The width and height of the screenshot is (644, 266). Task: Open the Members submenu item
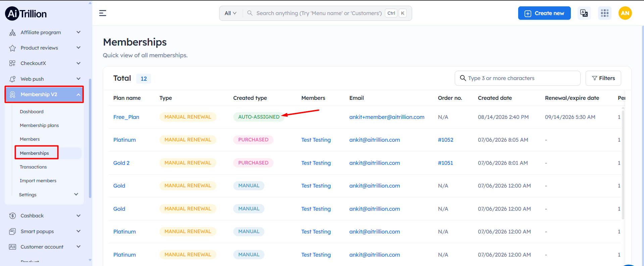(30, 139)
